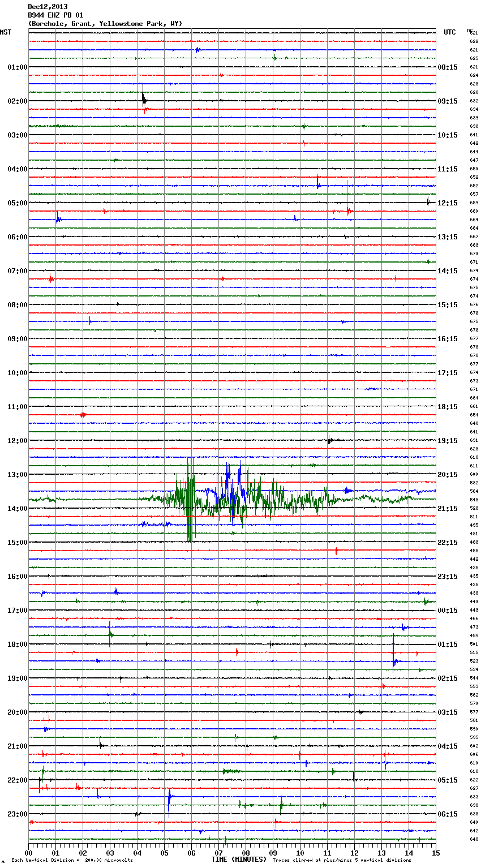Click the 13:00 MST row label
The width and height of the screenshot is (481, 868).
point(18,474)
